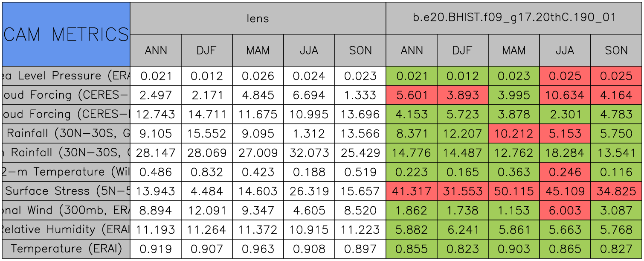Select the MAM header under lens

coord(258,50)
